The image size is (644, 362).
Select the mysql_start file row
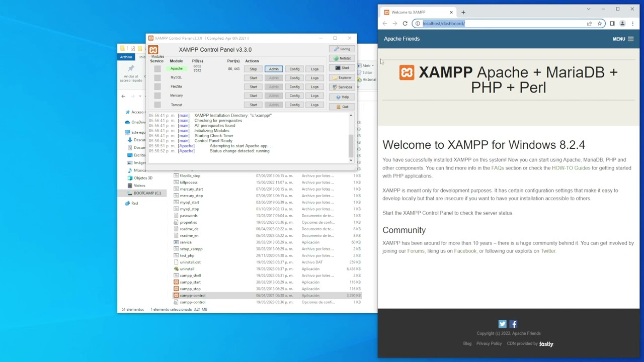click(267, 202)
